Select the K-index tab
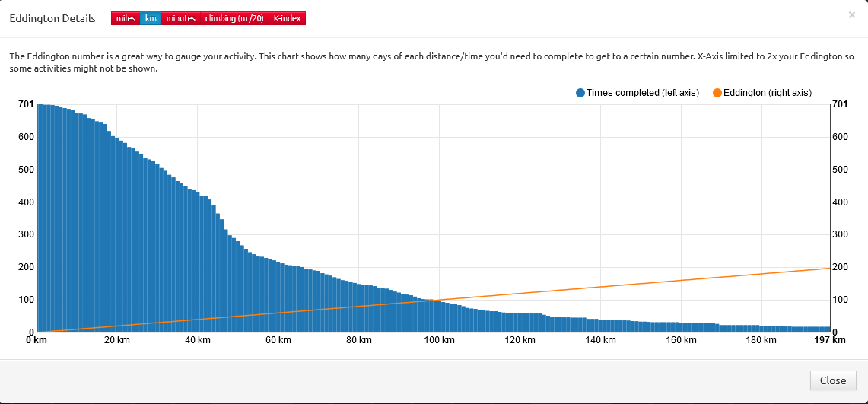 tap(287, 18)
